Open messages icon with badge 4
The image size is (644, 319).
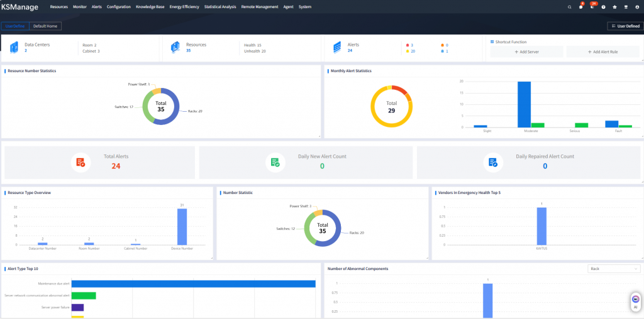pyautogui.click(x=580, y=7)
